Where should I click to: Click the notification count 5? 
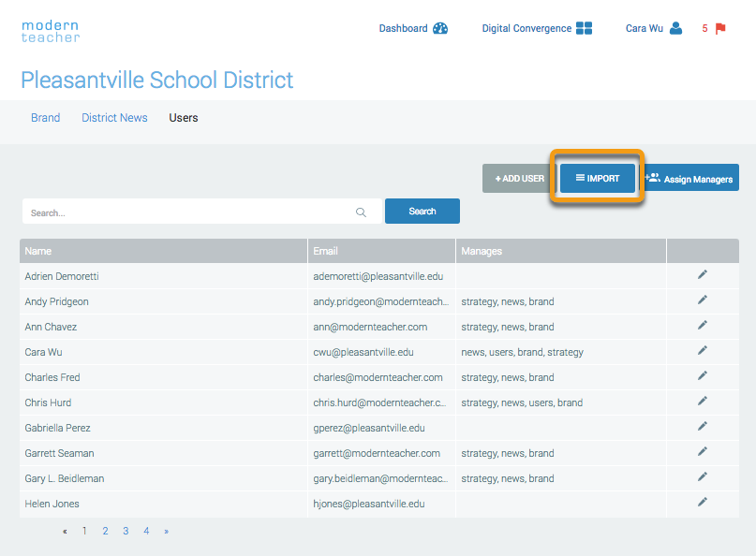[704, 28]
